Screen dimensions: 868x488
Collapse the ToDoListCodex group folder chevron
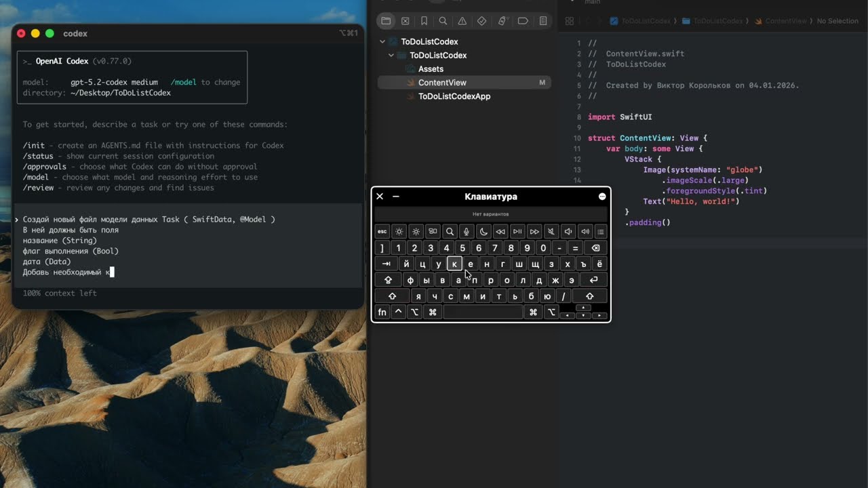tap(392, 56)
